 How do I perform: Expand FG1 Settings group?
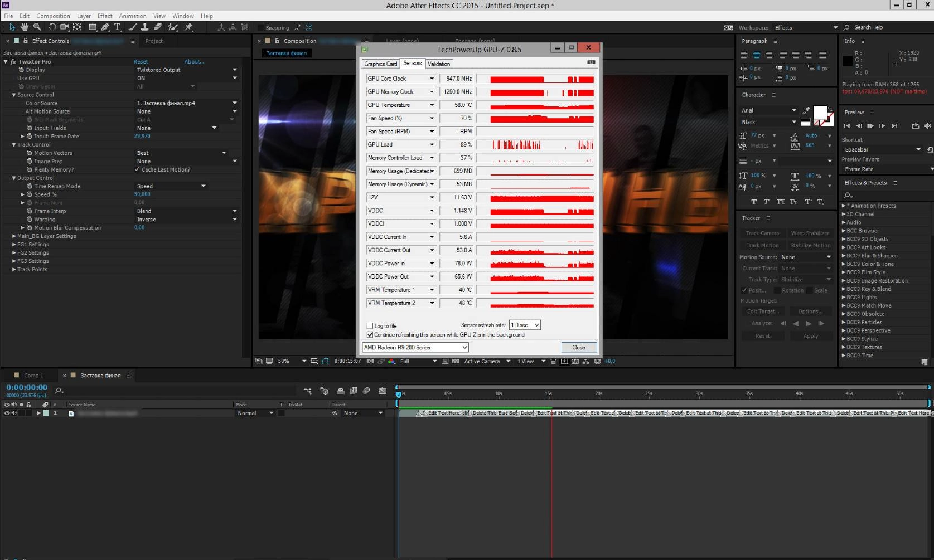(x=14, y=245)
